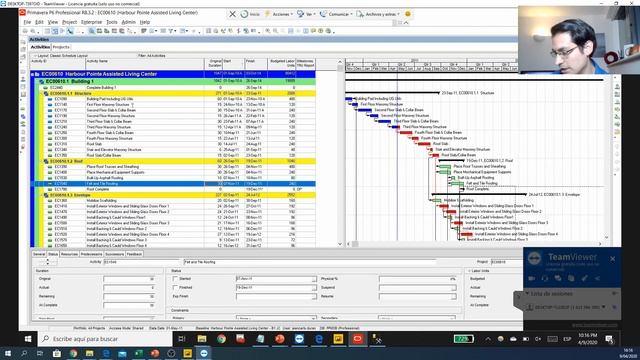Click the Zoom Out toolbar icon
Screen dimensions: 640x360
pos(276,31)
